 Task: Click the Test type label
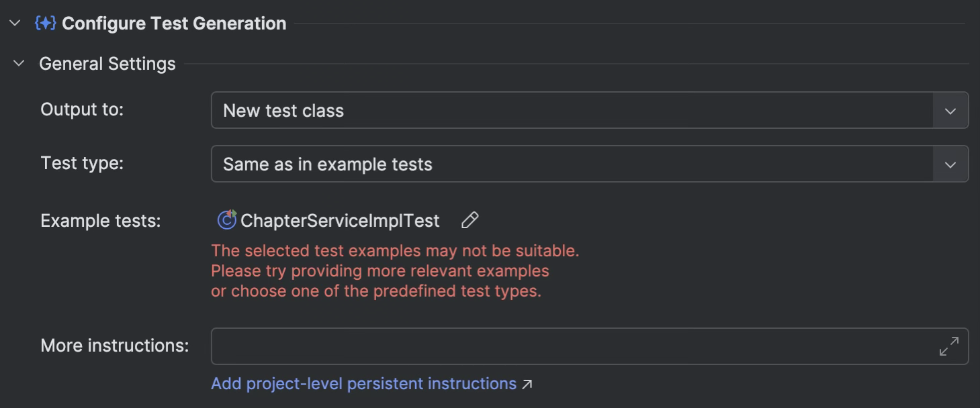click(82, 163)
